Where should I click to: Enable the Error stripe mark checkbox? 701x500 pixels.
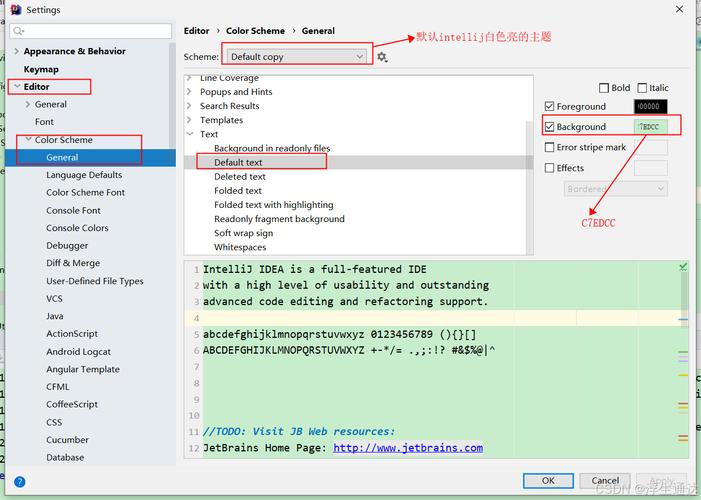coord(549,147)
